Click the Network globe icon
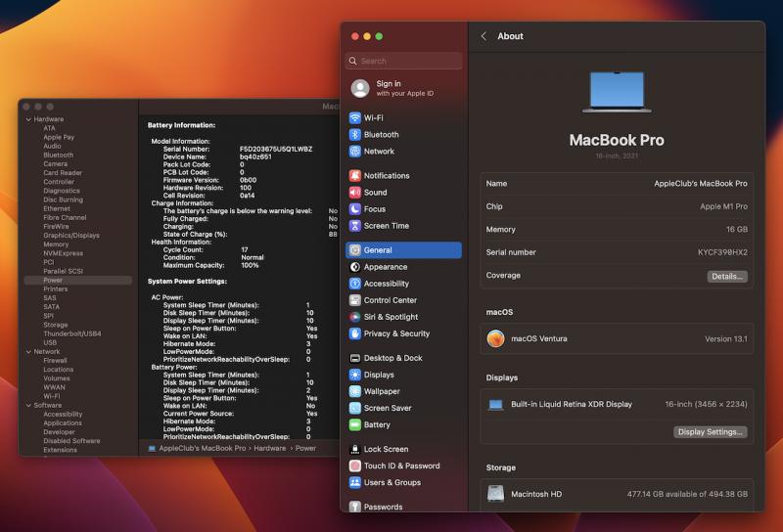 click(354, 152)
